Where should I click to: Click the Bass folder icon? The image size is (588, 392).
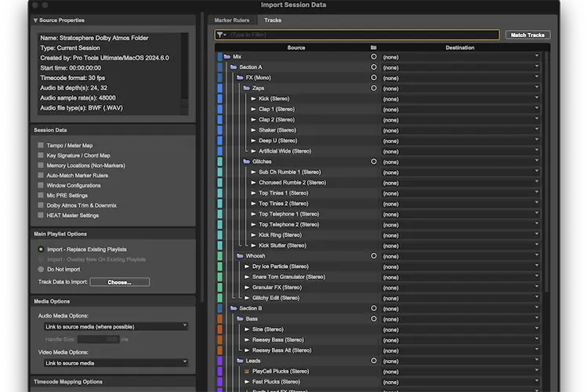[x=240, y=319]
